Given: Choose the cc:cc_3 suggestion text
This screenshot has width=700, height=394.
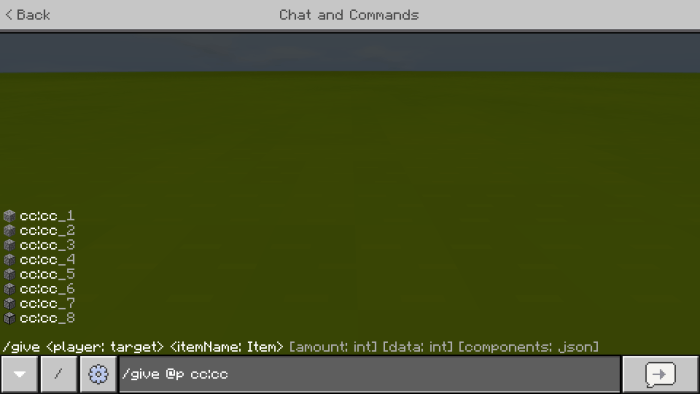Looking at the screenshot, I should tap(47, 245).
